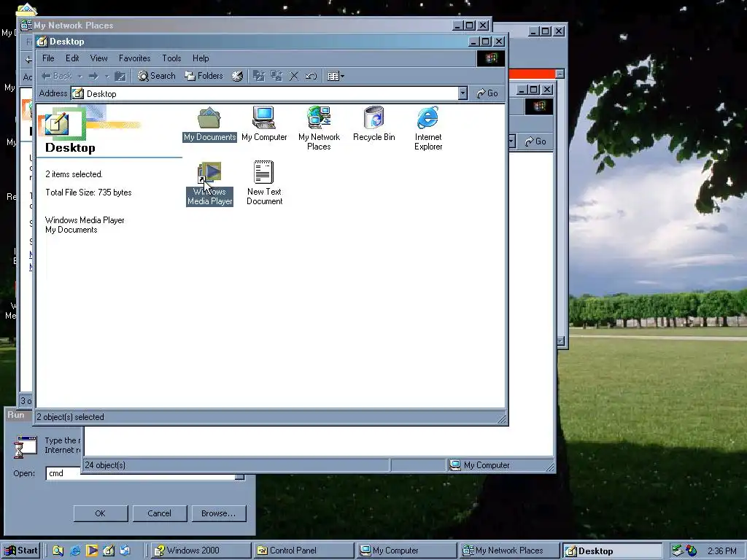The height and width of the screenshot is (560, 747).
Task: Click the Desktop taskbar button
Action: [x=613, y=551]
